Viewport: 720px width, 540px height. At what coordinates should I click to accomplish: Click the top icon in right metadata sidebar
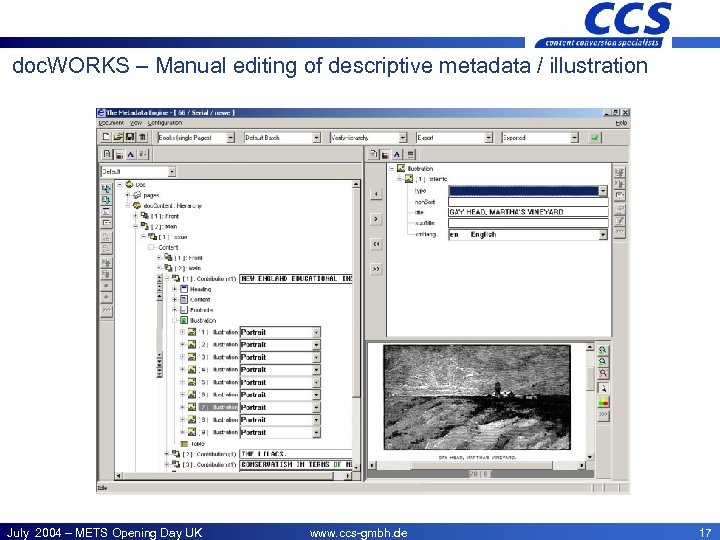tap(619, 173)
